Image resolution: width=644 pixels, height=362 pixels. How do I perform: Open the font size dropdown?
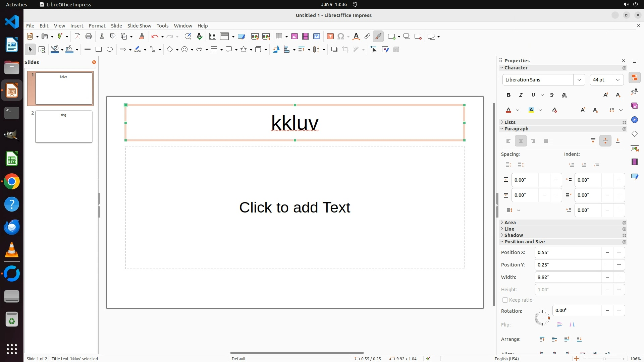[x=618, y=80]
